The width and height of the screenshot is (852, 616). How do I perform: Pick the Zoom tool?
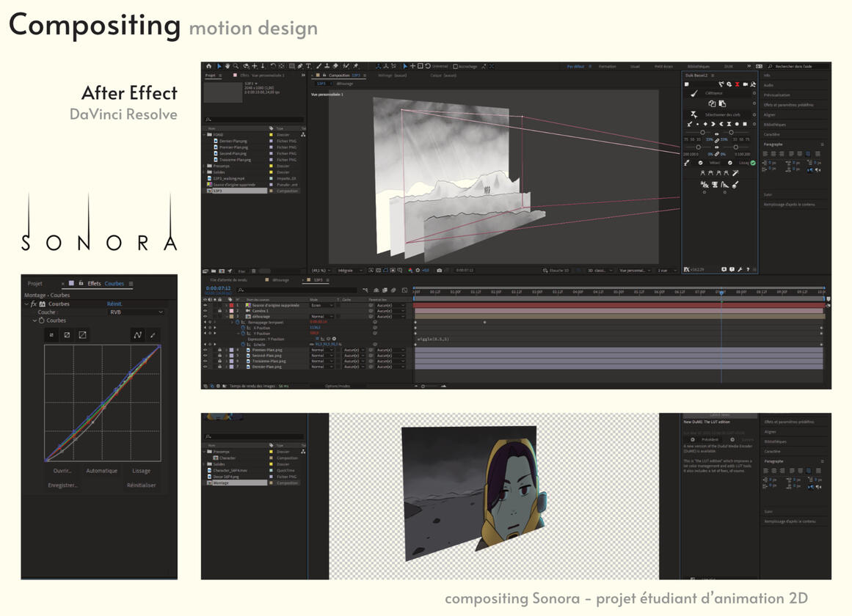(235, 66)
